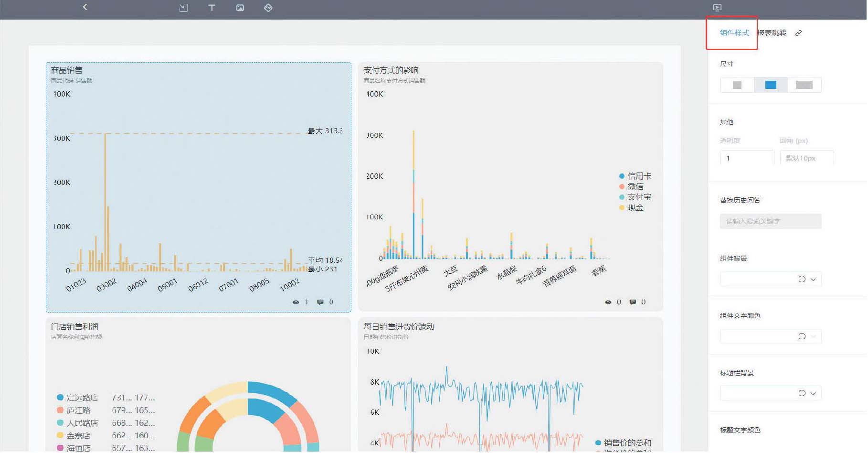Toggle the 销售价的总和 legend series
Image resolution: width=868 pixels, height=453 pixels.
[x=623, y=443]
